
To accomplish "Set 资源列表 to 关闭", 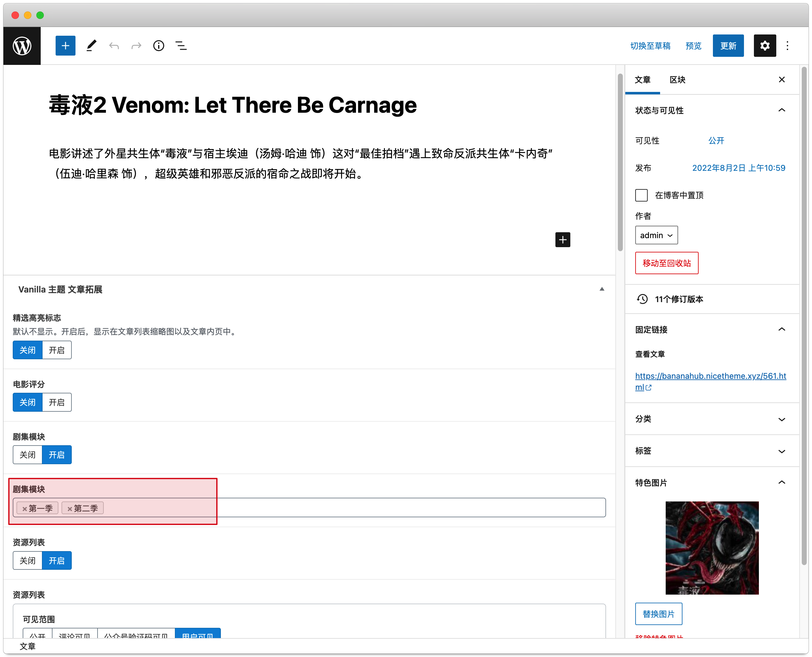I will click(27, 560).
